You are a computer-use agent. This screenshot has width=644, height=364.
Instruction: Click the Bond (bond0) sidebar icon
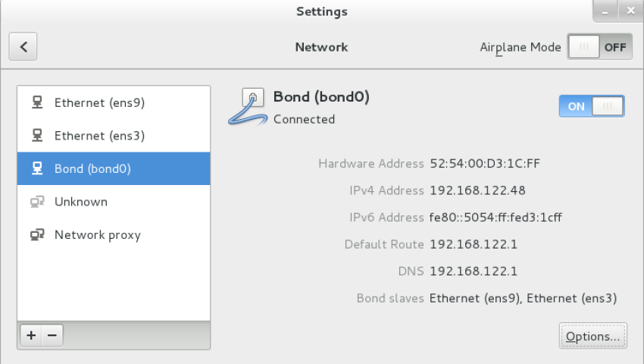coord(36,168)
